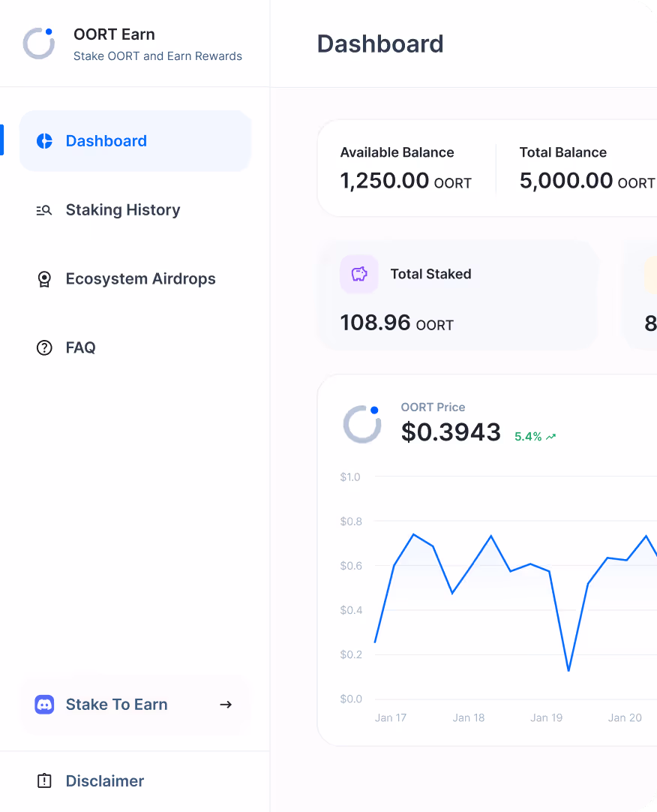Click the Dashboard page heading
The height and width of the screenshot is (812, 657).
click(x=380, y=44)
